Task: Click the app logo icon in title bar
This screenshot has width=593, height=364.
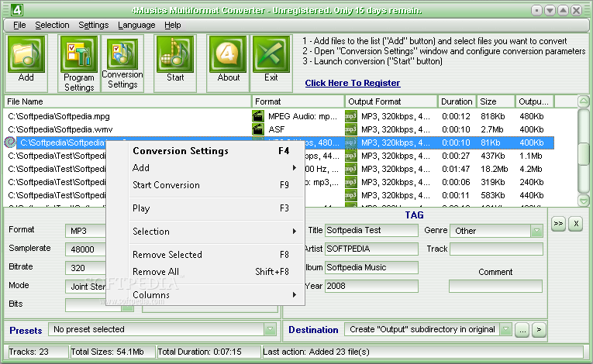Action: 16,10
